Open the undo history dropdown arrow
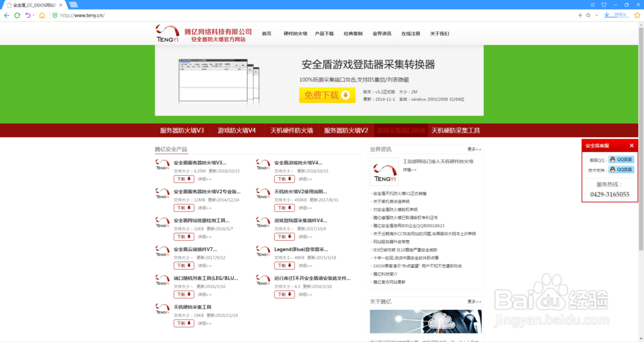Viewport: 644px width, 342px height. click(x=33, y=15)
